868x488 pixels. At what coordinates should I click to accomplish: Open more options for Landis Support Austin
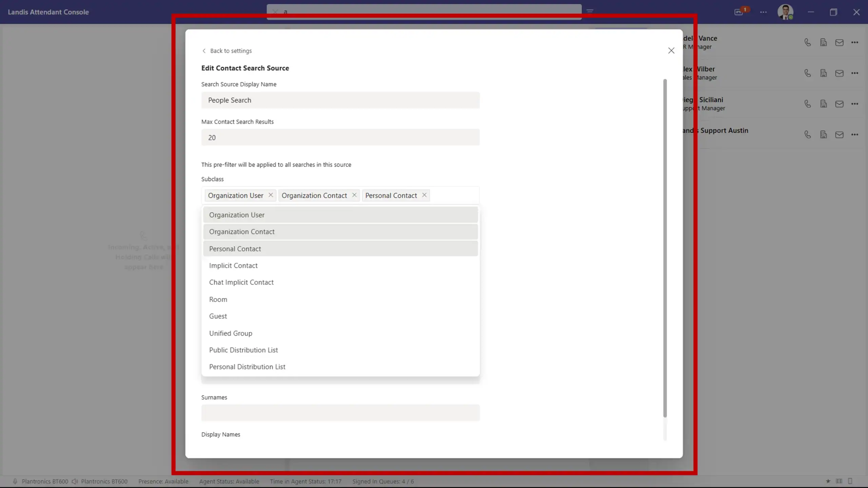coord(854,135)
